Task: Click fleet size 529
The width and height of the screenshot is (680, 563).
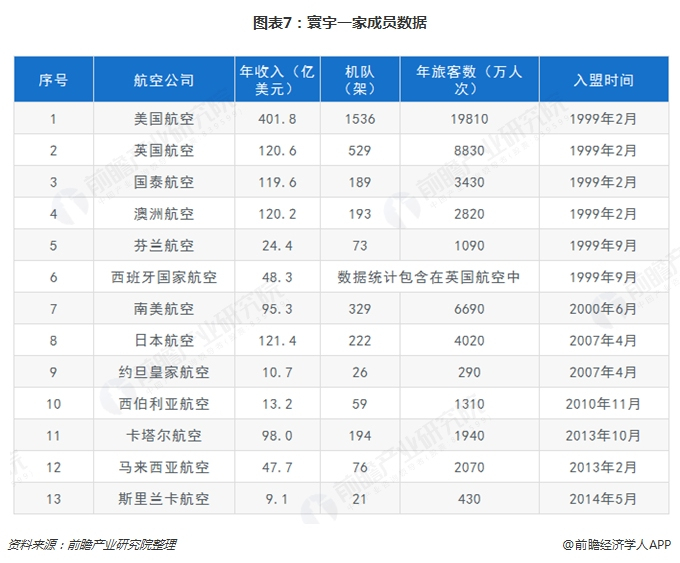Action: 360,151
